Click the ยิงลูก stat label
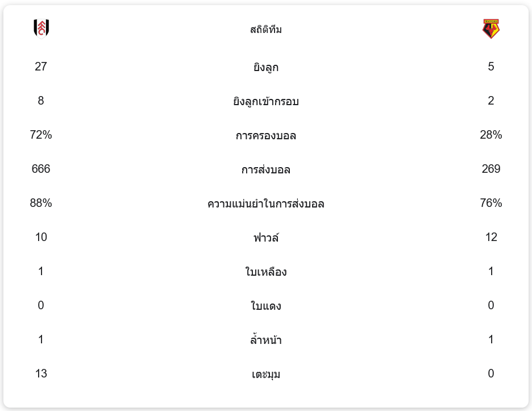This screenshot has width=532, height=411. (x=266, y=68)
